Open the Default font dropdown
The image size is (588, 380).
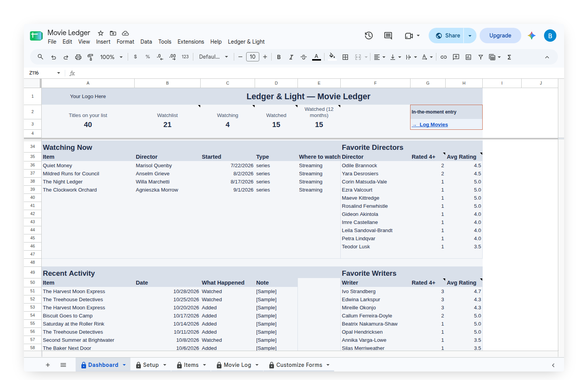pyautogui.click(x=213, y=57)
